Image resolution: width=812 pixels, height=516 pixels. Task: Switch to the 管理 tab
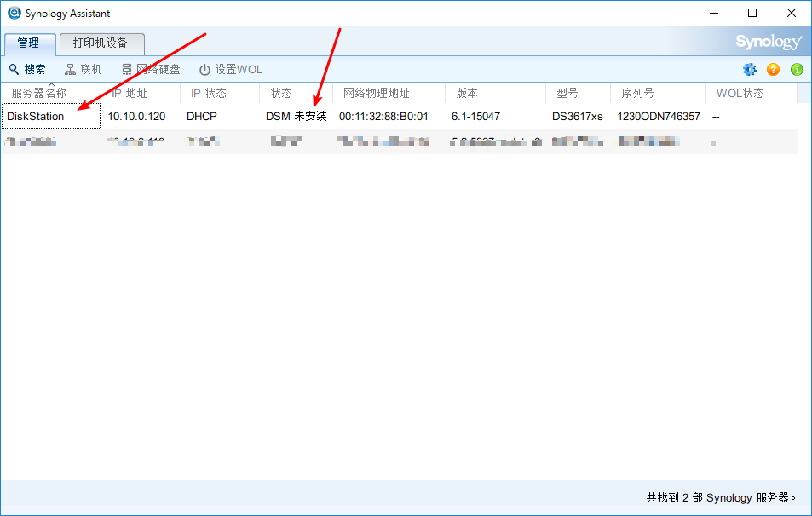coord(30,43)
